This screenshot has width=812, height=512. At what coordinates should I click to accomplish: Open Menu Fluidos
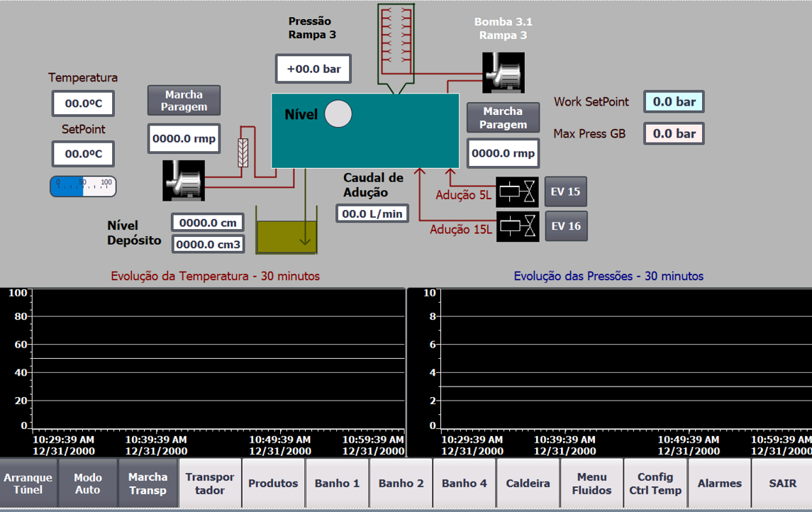(x=591, y=484)
